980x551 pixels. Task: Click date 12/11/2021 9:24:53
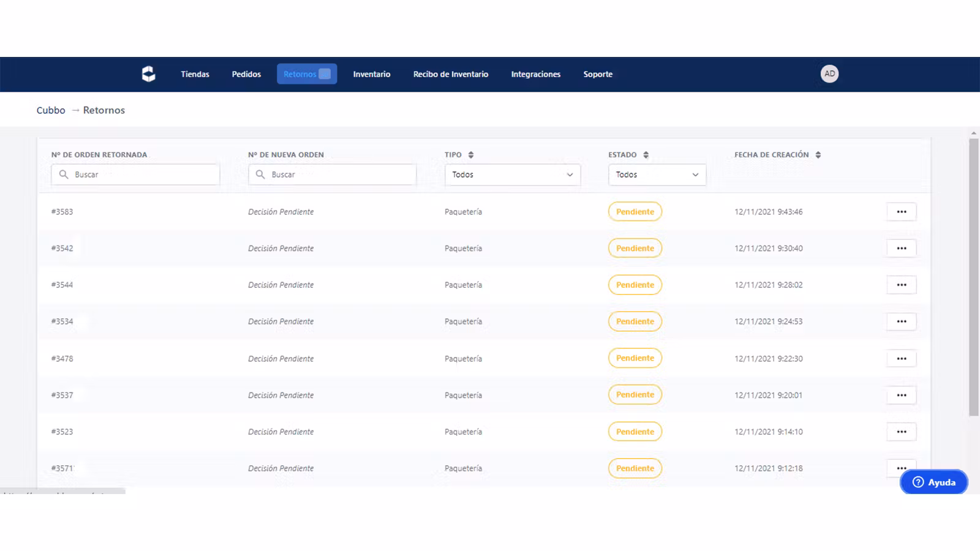point(769,321)
